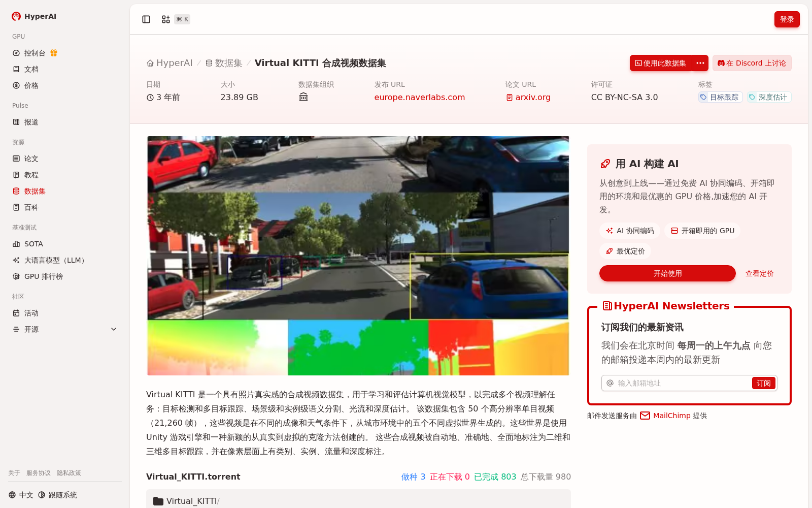Click the 已完成 803 completed count

495,477
